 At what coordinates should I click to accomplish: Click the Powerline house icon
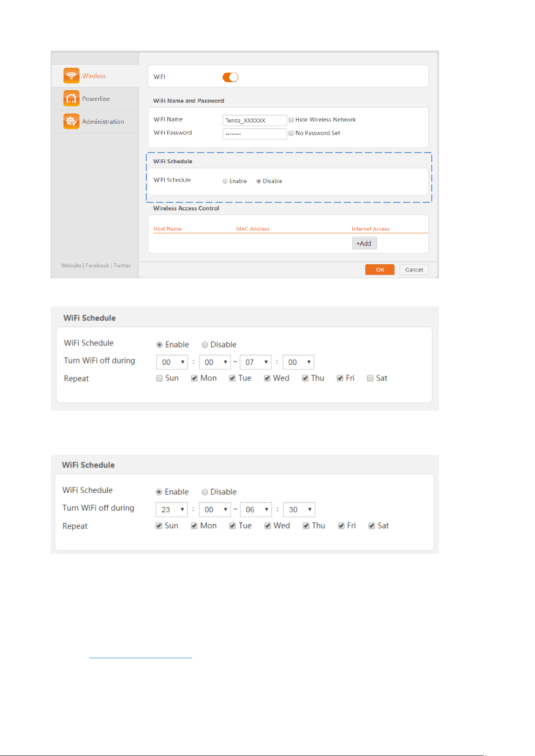tap(71, 99)
